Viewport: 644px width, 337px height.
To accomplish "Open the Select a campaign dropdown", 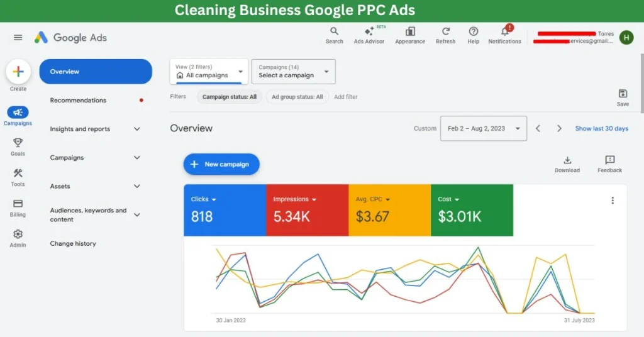I will click(293, 72).
